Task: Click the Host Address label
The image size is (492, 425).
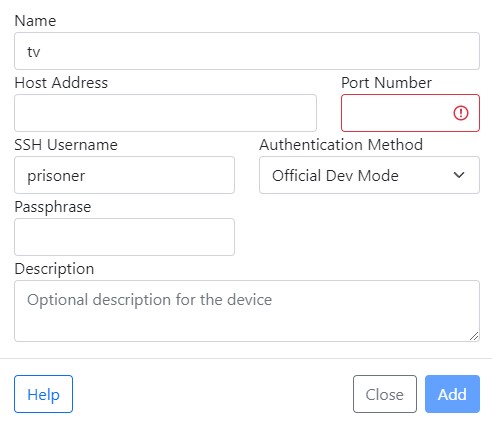Action: coord(61,83)
